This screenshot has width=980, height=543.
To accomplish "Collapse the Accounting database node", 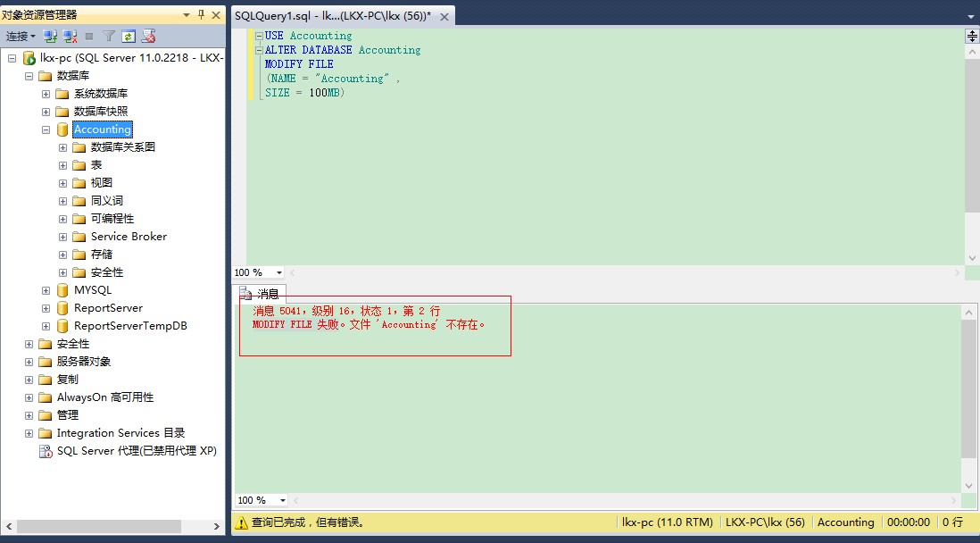I will 46,129.
